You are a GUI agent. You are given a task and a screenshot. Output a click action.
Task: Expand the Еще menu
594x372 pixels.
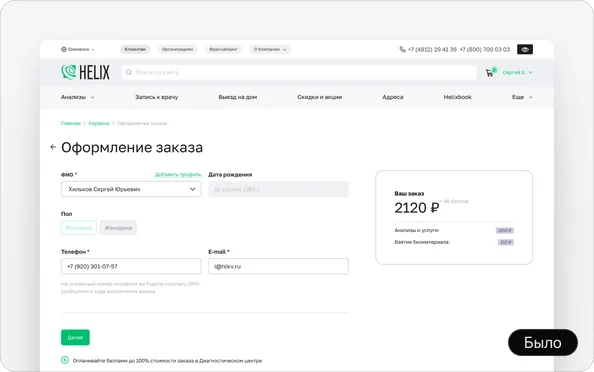tap(522, 97)
